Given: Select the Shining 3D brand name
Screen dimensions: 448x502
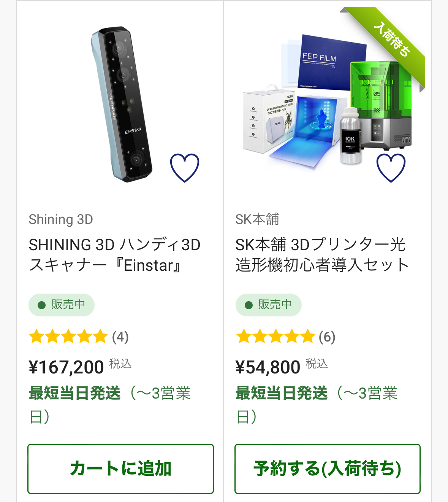Looking at the screenshot, I should click(x=61, y=219).
